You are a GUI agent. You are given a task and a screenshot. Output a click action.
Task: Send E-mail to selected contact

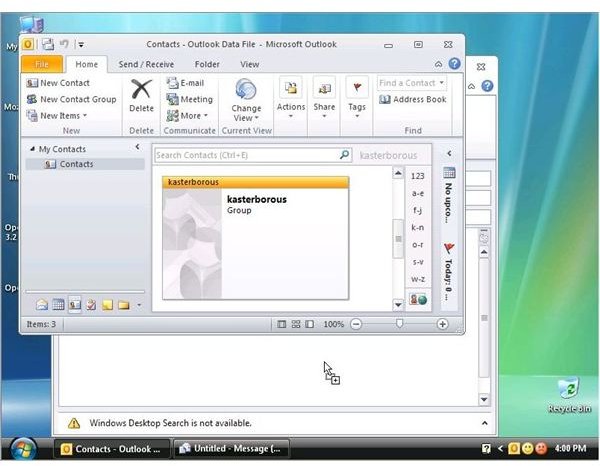pyautogui.click(x=186, y=83)
